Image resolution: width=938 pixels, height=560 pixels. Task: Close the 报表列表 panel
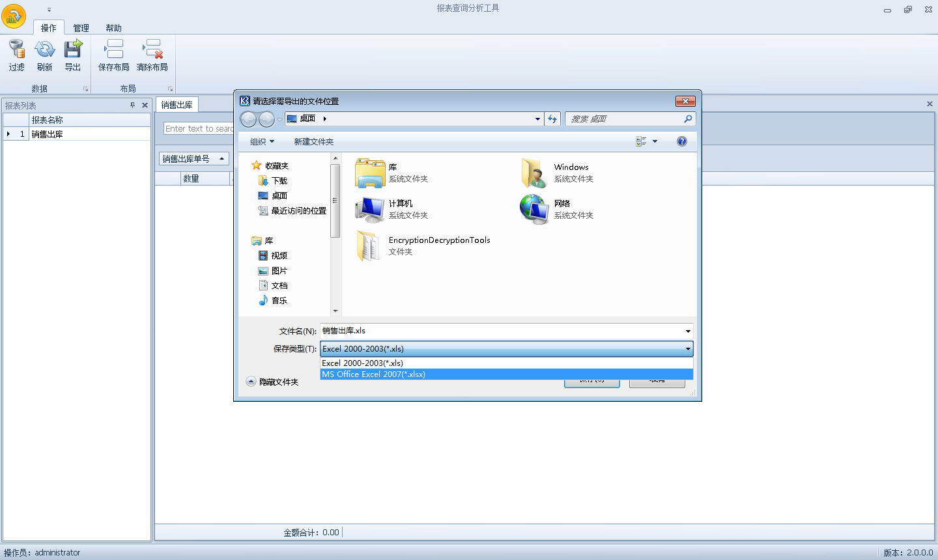[x=145, y=105]
